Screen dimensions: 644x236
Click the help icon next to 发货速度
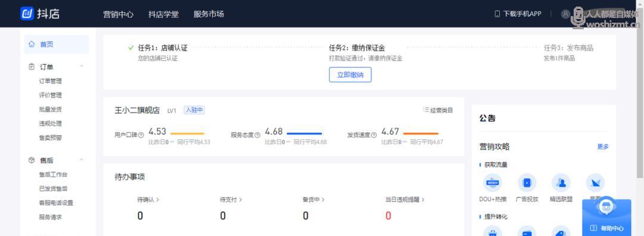click(x=374, y=135)
